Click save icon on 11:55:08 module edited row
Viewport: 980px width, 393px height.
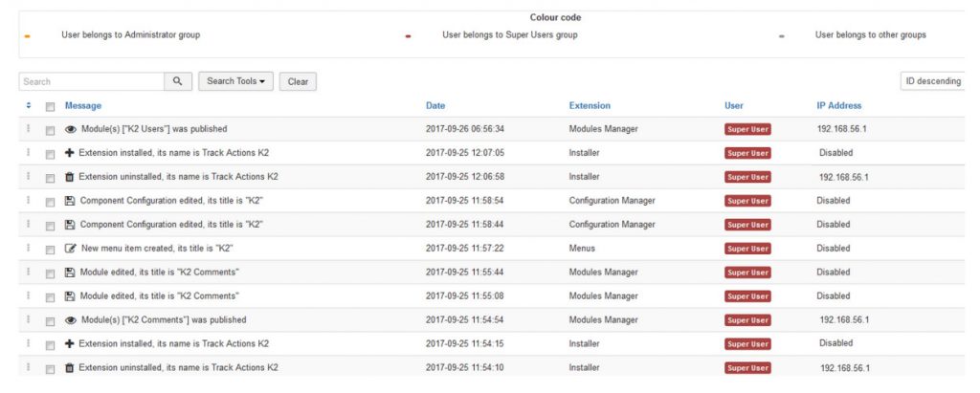(70, 296)
